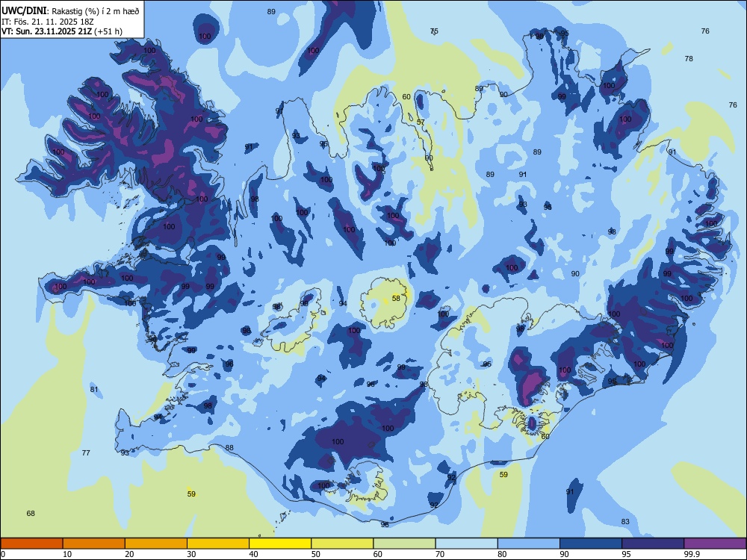Image resolution: width=747 pixels, height=560 pixels.
Task: Click the legend tick label 70
Action: [440, 554]
